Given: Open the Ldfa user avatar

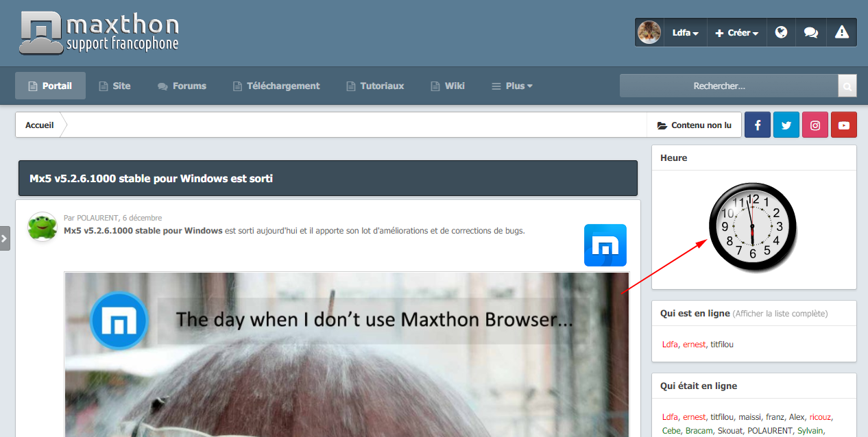Looking at the screenshot, I should (x=649, y=32).
